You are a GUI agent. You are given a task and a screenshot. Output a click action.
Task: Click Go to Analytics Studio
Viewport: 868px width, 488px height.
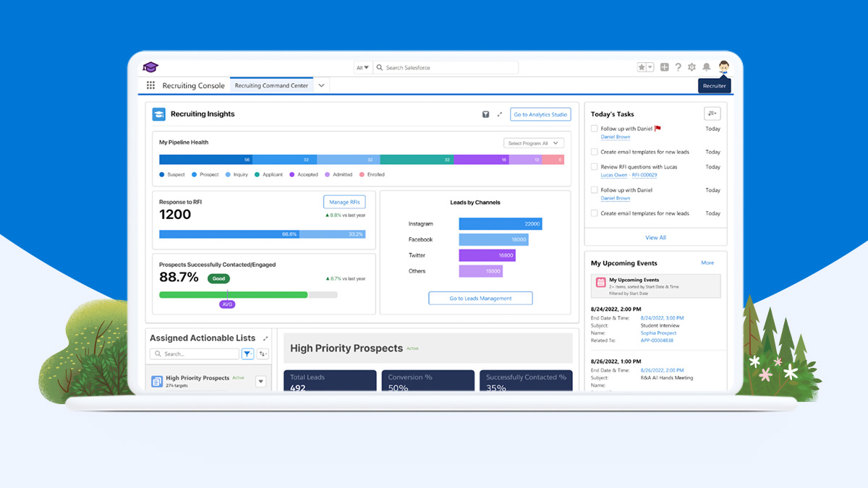[539, 114]
